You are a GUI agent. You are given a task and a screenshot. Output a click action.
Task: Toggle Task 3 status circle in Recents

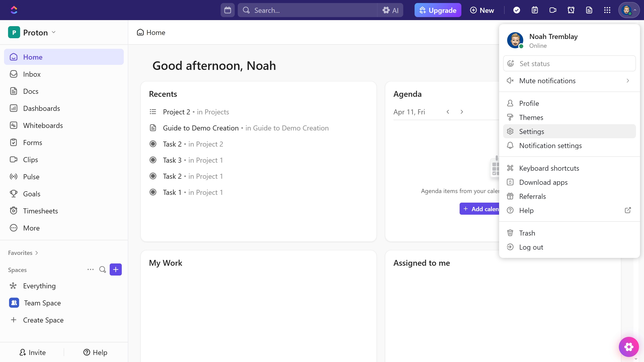coord(153,160)
